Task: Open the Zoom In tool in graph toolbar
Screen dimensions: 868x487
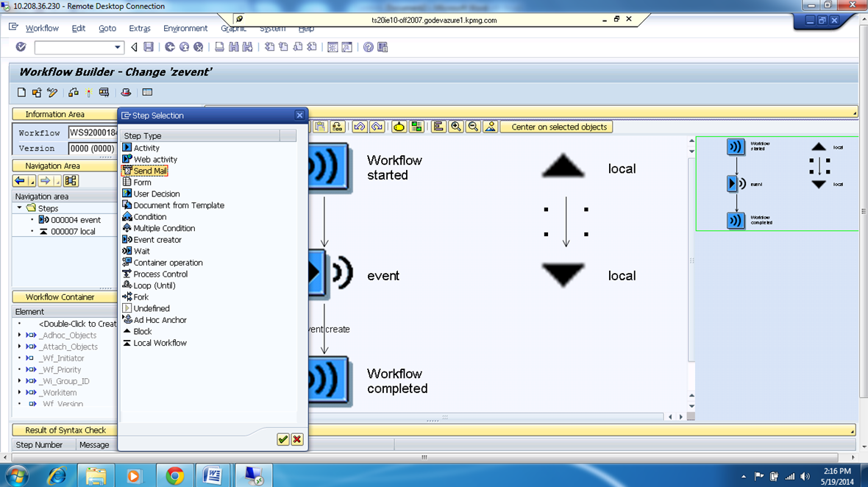Action: pyautogui.click(x=455, y=126)
